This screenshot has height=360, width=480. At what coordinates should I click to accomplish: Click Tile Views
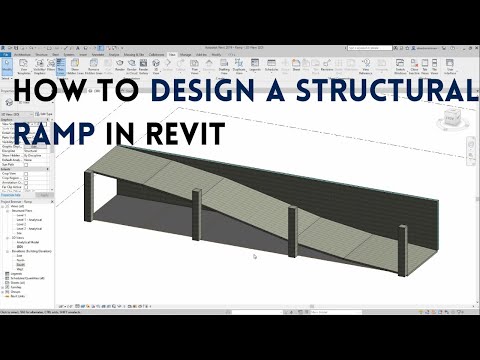(x=434, y=67)
